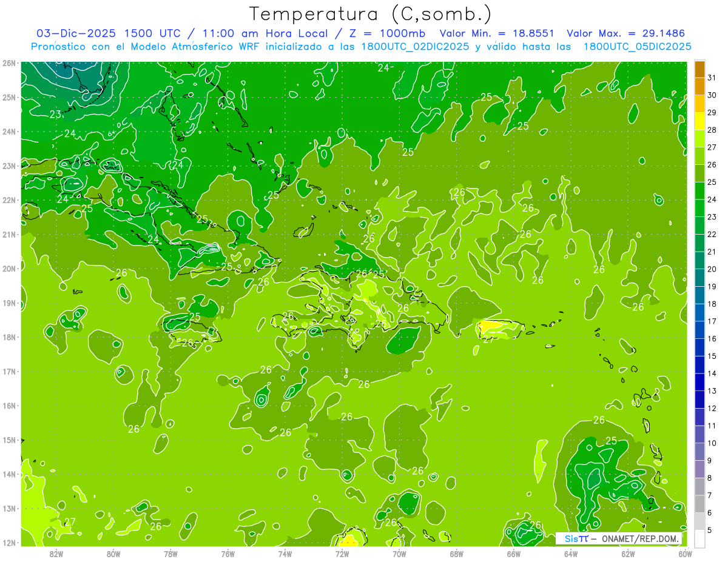Click the 22N latitude axis label
The height and width of the screenshot is (562, 728).
[x=9, y=200]
